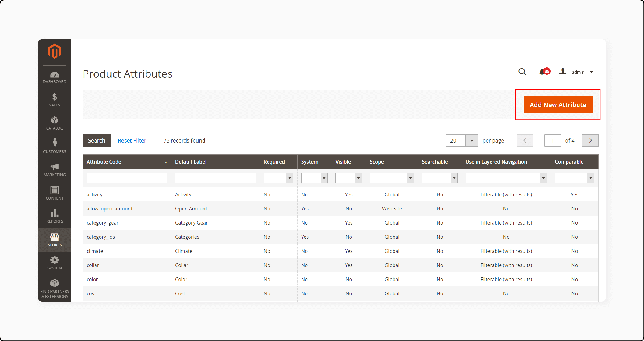Open the Marketing sidebar menu
The width and height of the screenshot is (644, 341).
click(54, 170)
